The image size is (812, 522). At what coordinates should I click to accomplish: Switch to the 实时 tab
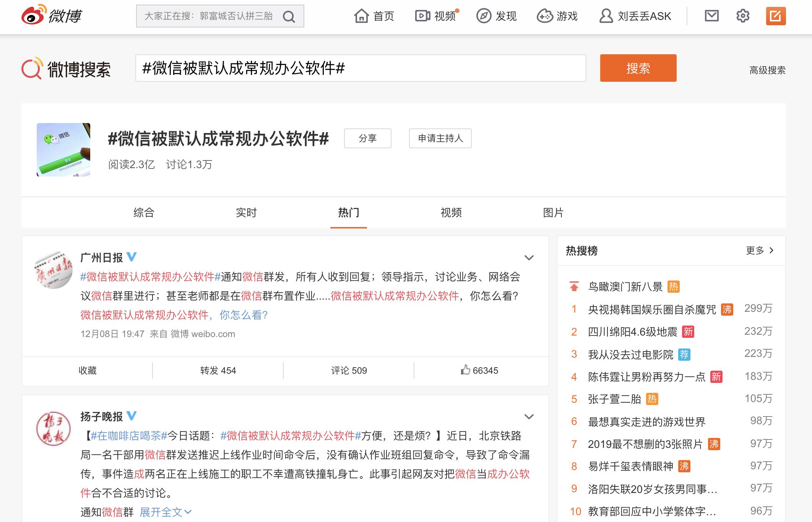tap(246, 212)
